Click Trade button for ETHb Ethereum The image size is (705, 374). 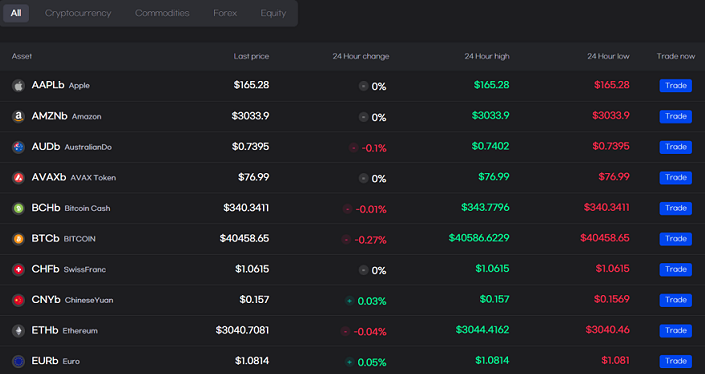click(675, 330)
